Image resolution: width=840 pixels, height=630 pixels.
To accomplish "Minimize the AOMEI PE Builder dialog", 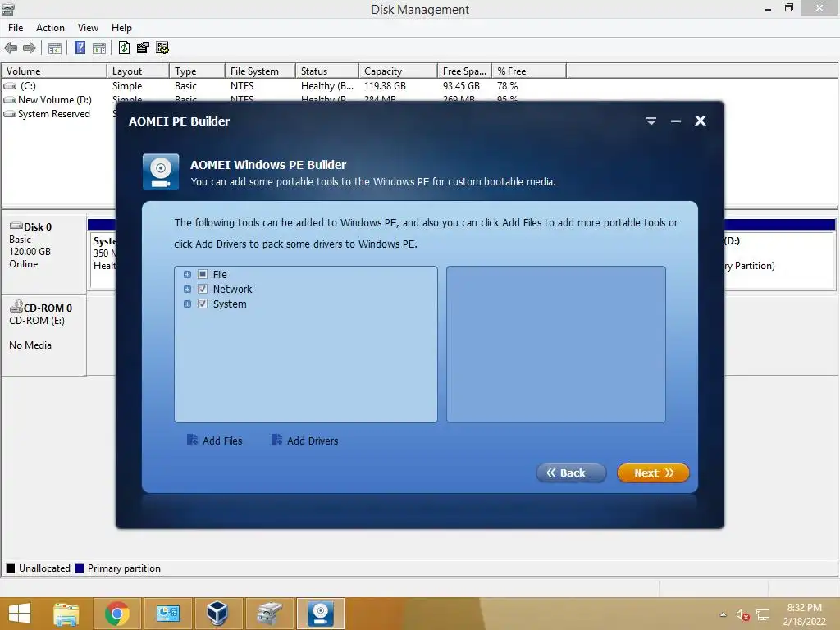I will (676, 121).
